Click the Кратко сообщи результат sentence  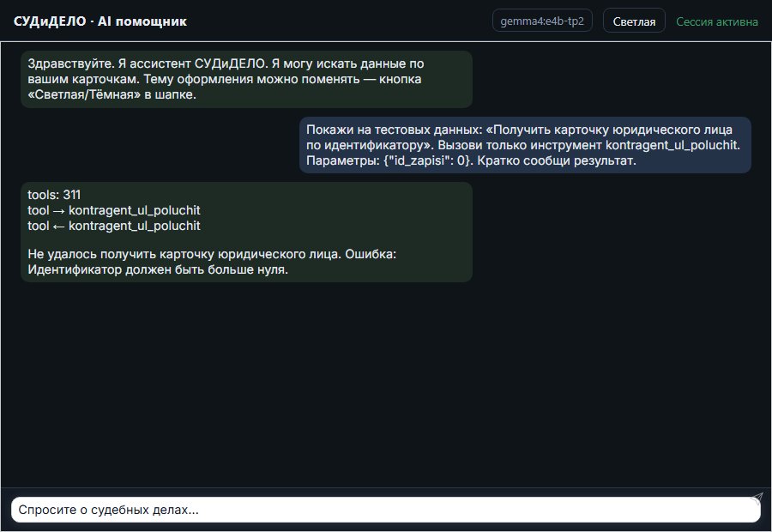coord(557,160)
